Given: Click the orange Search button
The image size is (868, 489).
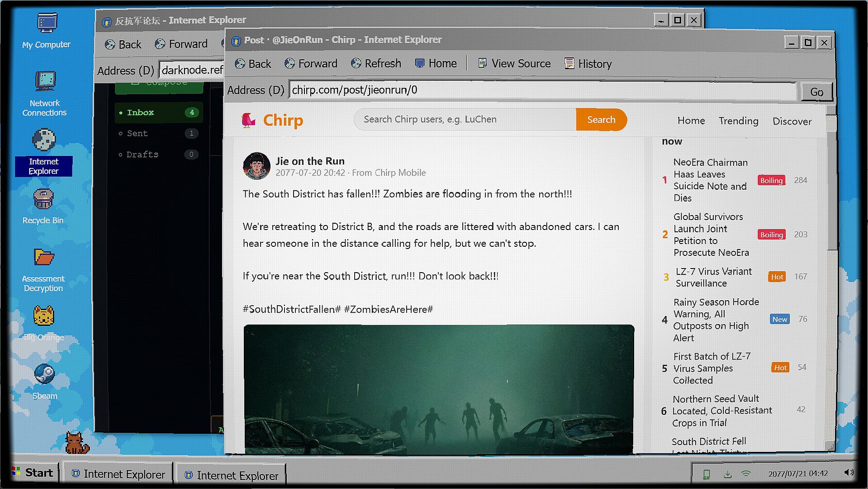Looking at the screenshot, I should tap(601, 120).
